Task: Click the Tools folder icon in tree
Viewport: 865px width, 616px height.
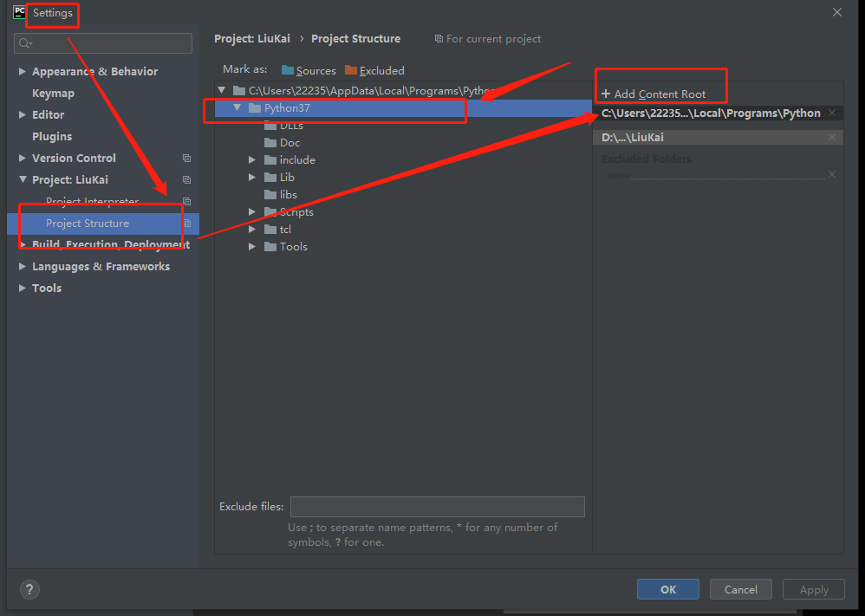Action: tap(270, 247)
